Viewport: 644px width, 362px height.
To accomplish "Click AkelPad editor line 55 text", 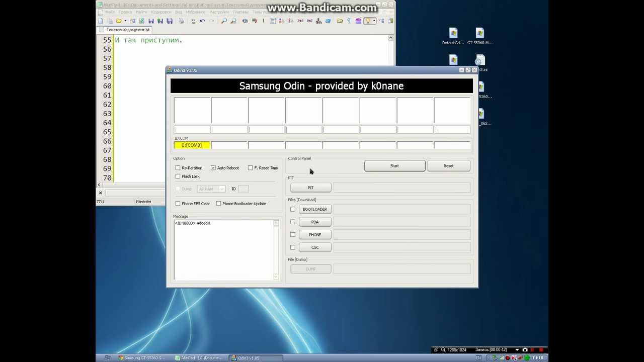I will (x=148, y=40).
